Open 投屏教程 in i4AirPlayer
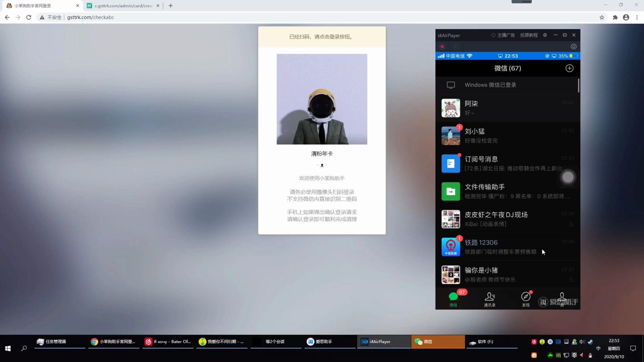 click(529, 35)
